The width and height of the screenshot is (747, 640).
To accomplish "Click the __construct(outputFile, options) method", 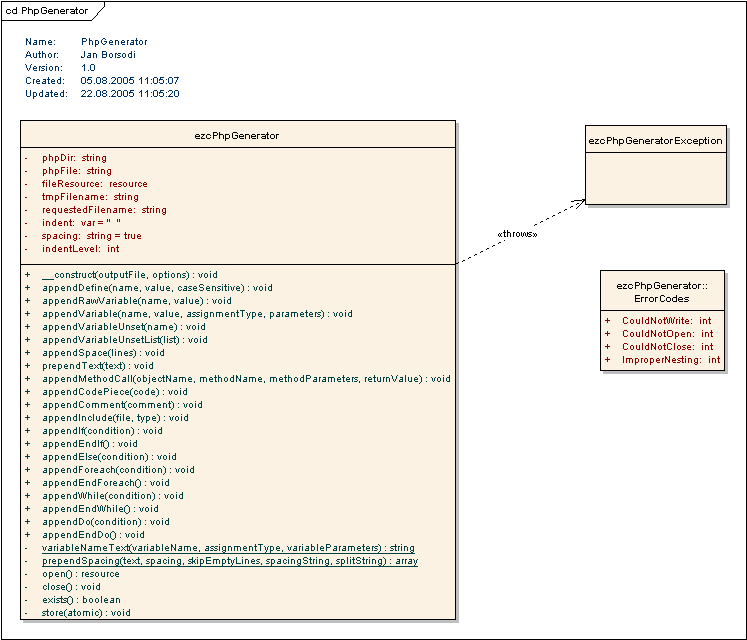I will (x=129, y=275).
